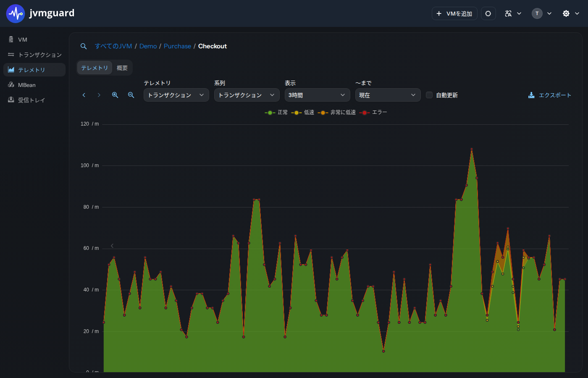The image size is (588, 378).
Task: Click the 60 / m axis label
Action: coord(91,248)
